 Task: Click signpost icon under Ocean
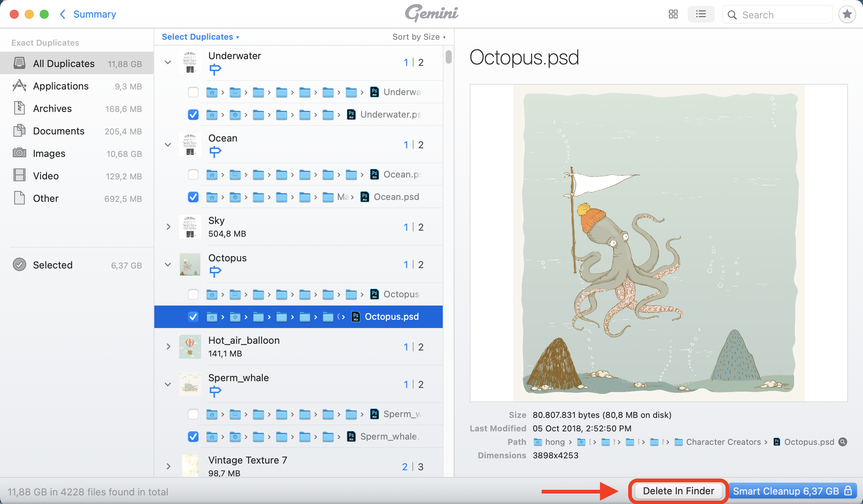point(215,152)
